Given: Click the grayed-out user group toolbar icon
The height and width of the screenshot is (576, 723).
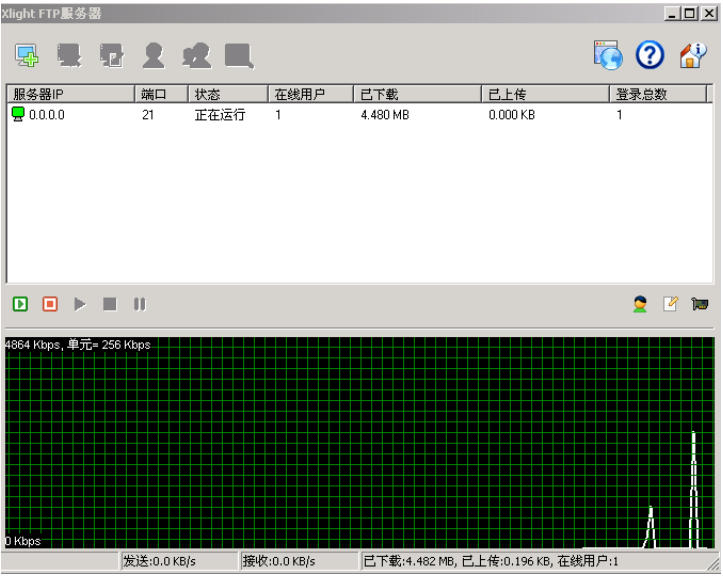Looking at the screenshot, I should [x=196, y=56].
